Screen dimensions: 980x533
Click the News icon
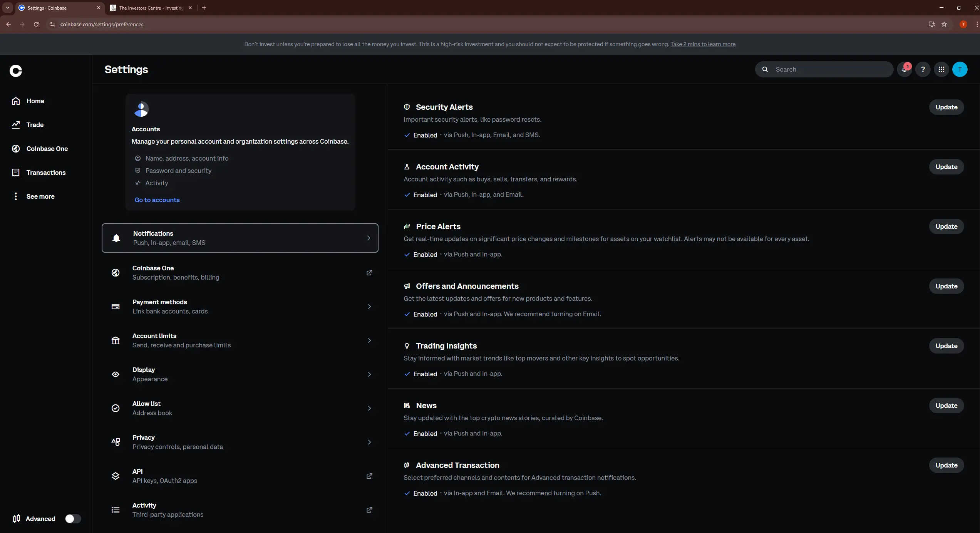[407, 406]
